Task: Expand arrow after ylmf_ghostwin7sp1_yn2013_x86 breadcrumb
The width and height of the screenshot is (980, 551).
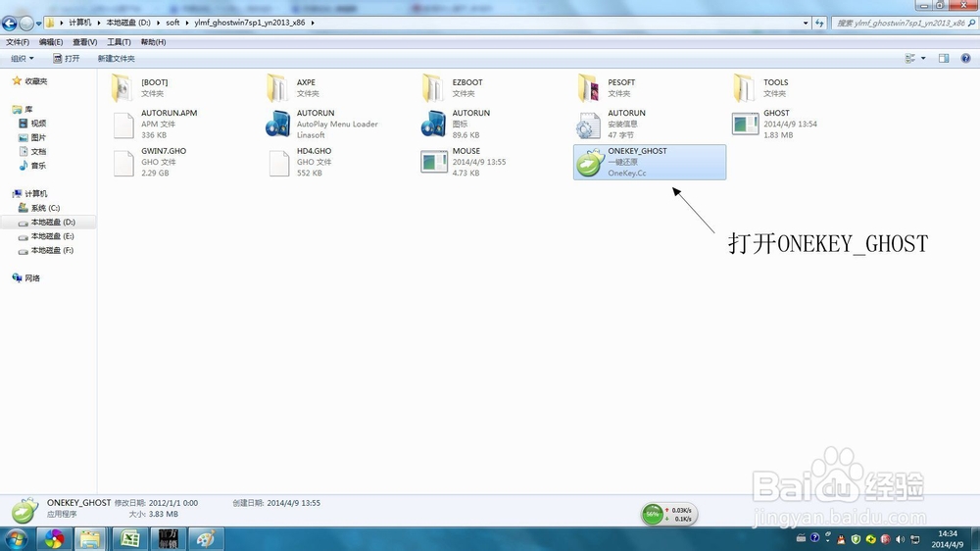Action: tap(313, 23)
